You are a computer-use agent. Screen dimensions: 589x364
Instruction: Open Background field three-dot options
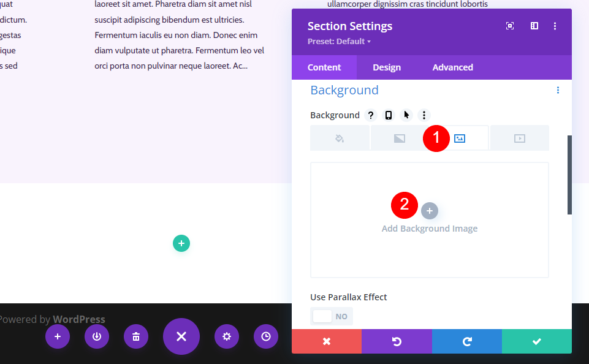(424, 115)
